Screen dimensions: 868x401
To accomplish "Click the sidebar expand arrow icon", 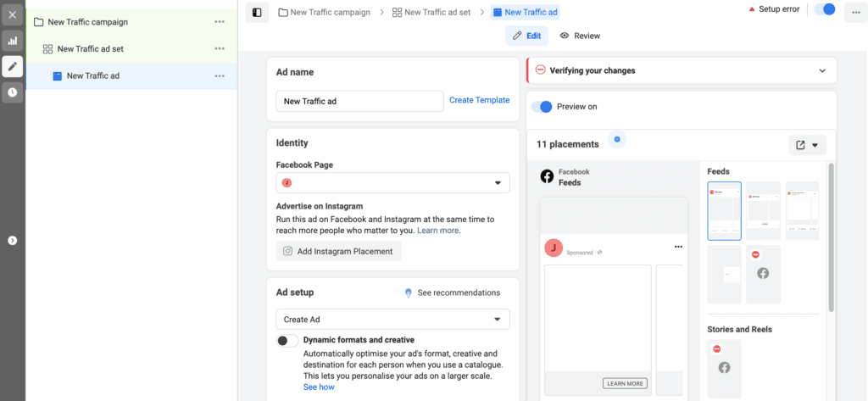I will pos(12,240).
